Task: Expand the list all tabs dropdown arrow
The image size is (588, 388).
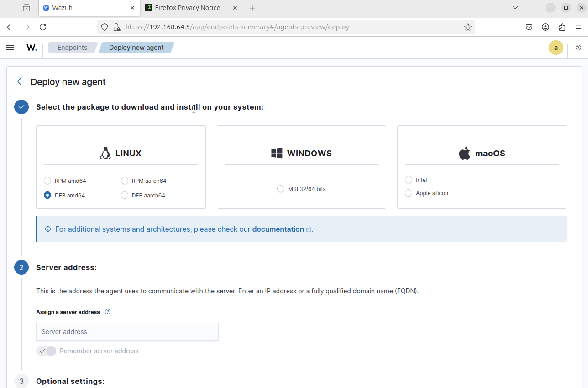Action: 515,8
